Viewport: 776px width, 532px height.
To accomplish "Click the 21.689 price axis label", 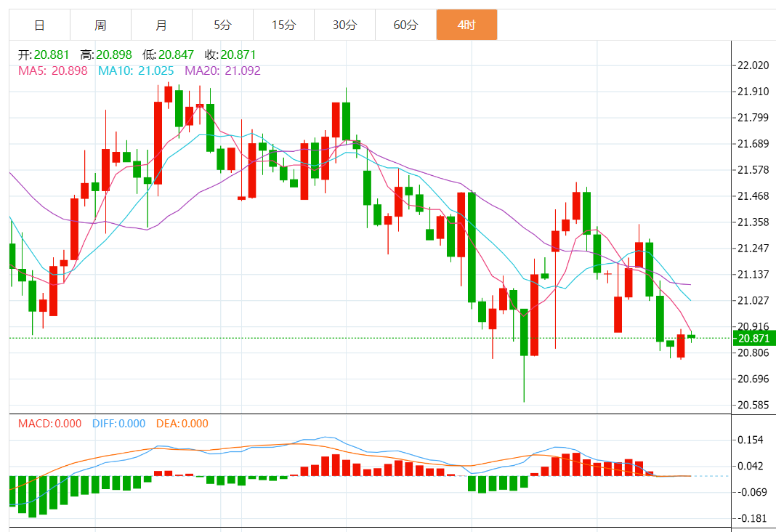I will pyautogui.click(x=753, y=144).
